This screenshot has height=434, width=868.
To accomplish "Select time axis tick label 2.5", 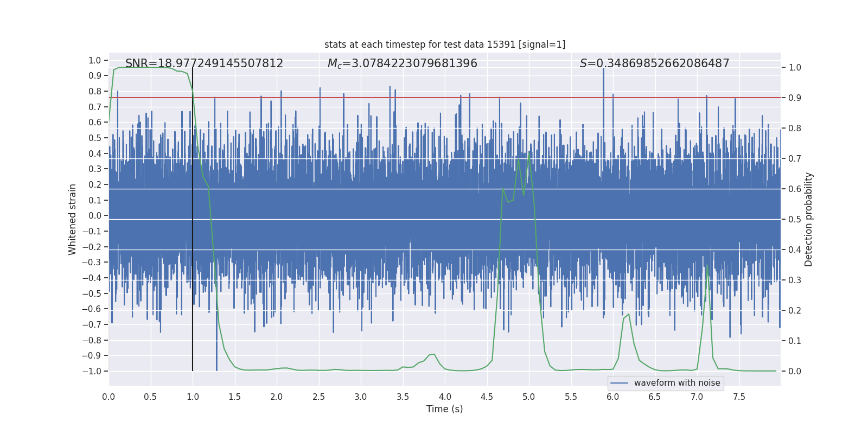I will tap(319, 397).
